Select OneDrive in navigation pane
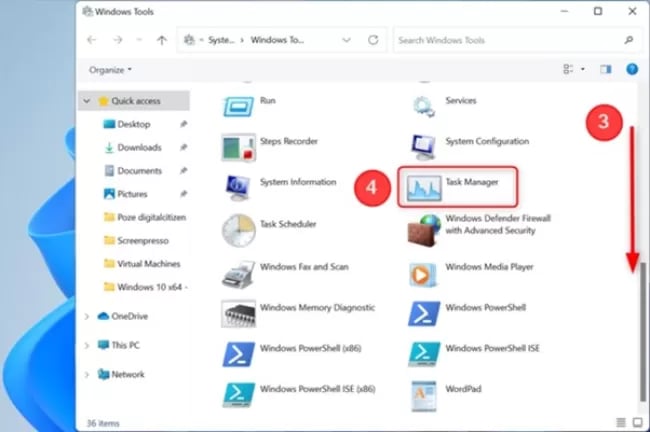Image resolution: width=650 pixels, height=432 pixels. coord(129,316)
